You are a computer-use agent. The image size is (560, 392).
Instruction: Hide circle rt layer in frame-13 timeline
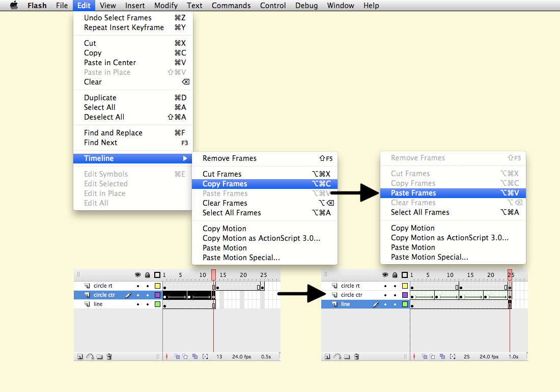137,286
